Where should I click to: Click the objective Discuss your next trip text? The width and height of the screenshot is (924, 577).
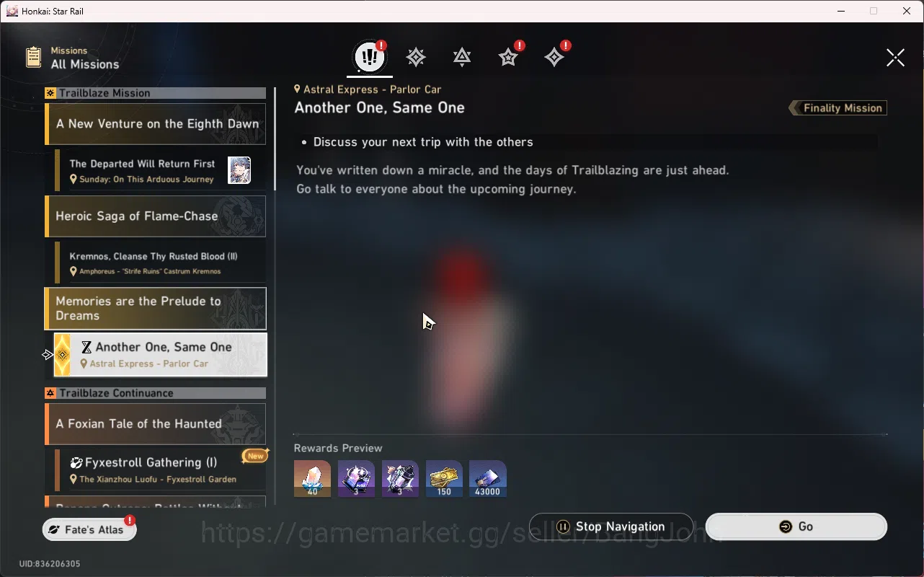point(423,142)
